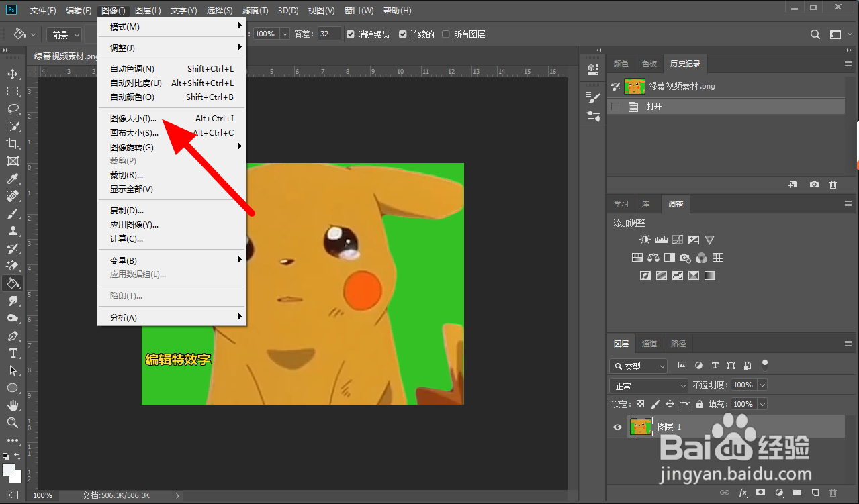Expand the 调整(J) submenu

172,48
